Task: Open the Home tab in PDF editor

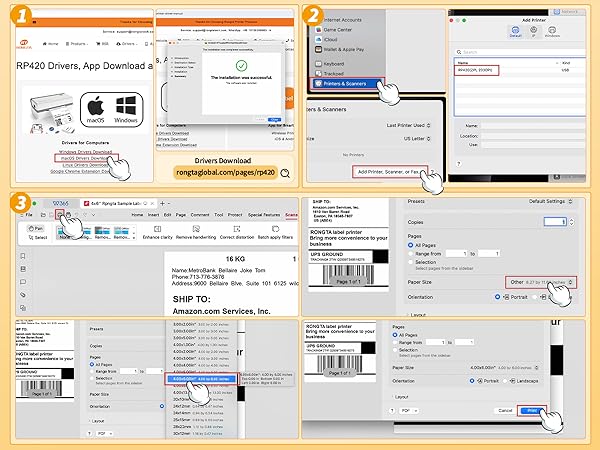Action: [137, 215]
